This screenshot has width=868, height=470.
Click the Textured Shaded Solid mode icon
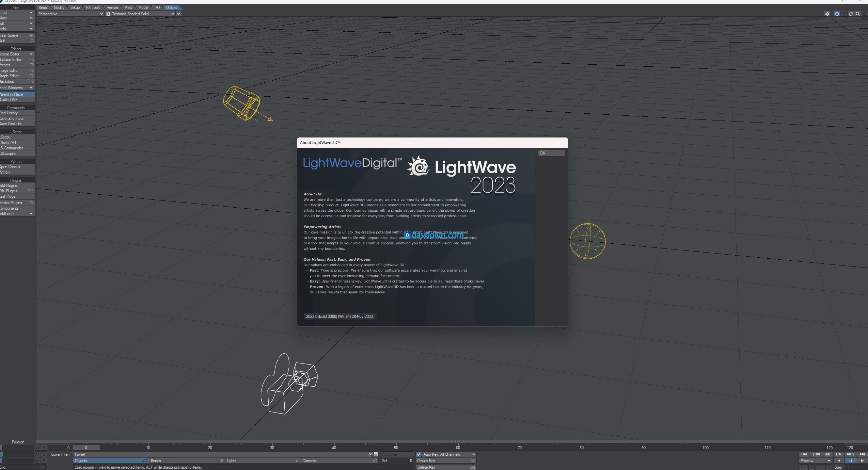108,14
